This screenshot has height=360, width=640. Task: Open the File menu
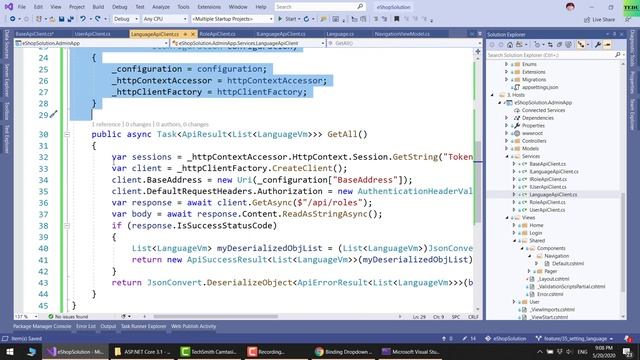pos(22,7)
